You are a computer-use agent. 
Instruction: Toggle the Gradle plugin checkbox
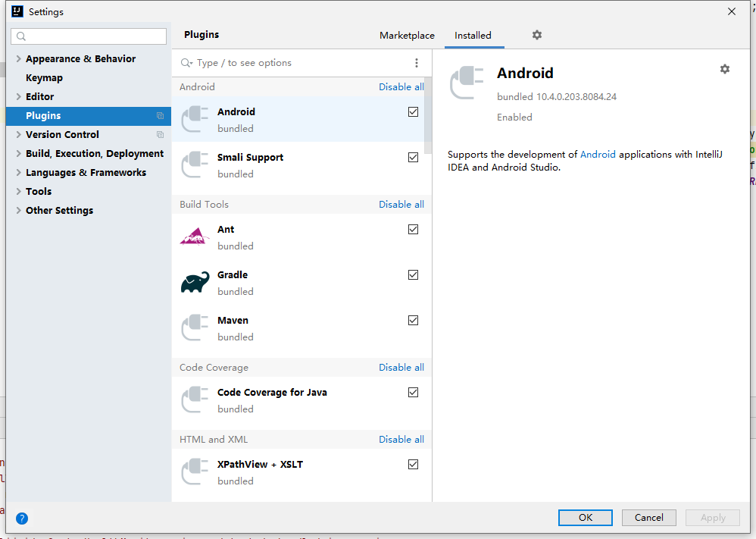(x=413, y=274)
